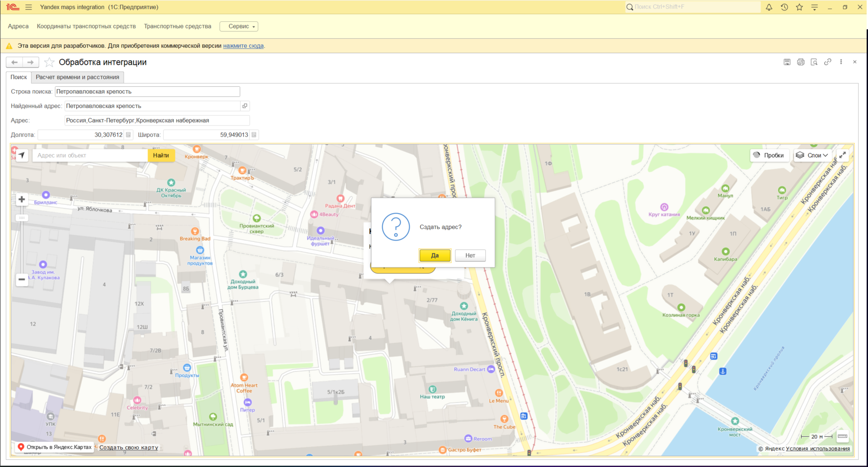This screenshot has width=868, height=467.
Task: Focus the map Адрес или объект field
Action: point(90,155)
